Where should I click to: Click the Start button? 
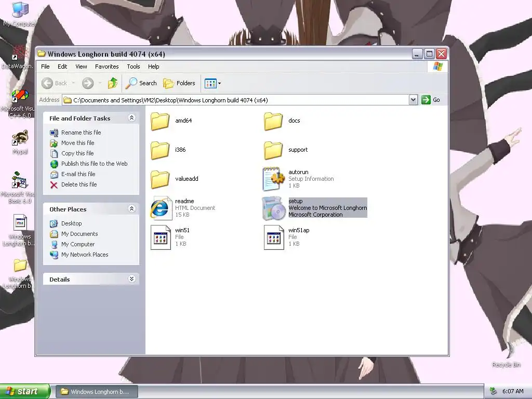tap(25, 391)
